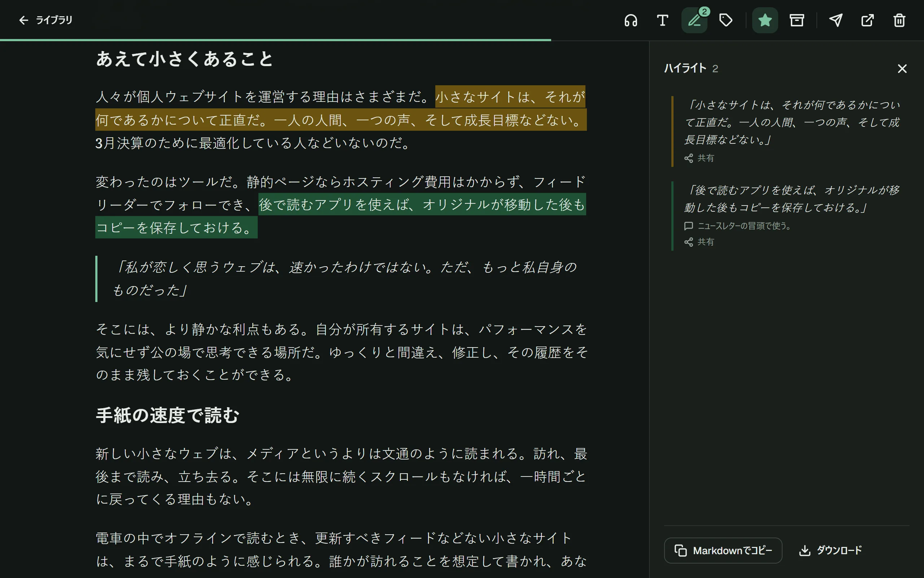Click paragraph starting そこには、より静かな利点
The height and width of the screenshot is (578, 924).
pos(341,352)
